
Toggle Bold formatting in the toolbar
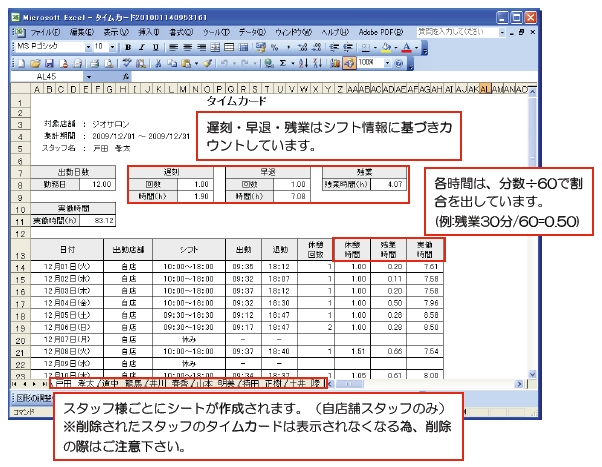coord(127,47)
